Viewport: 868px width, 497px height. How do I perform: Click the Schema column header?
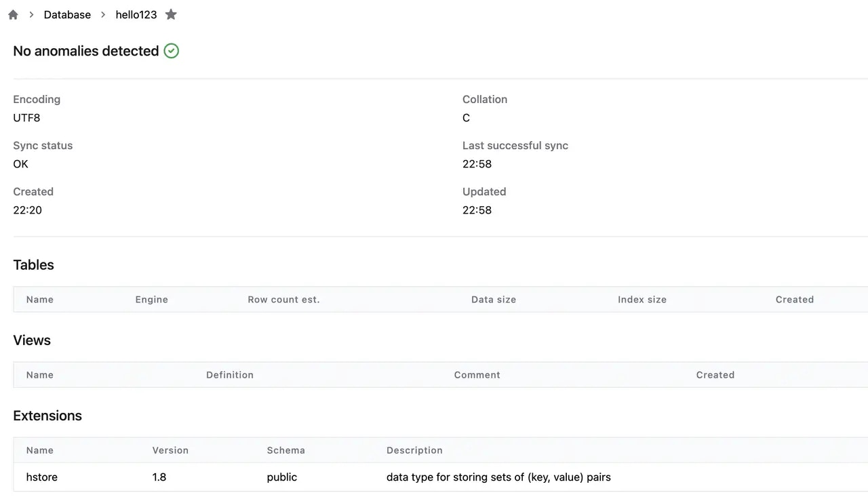tap(286, 450)
